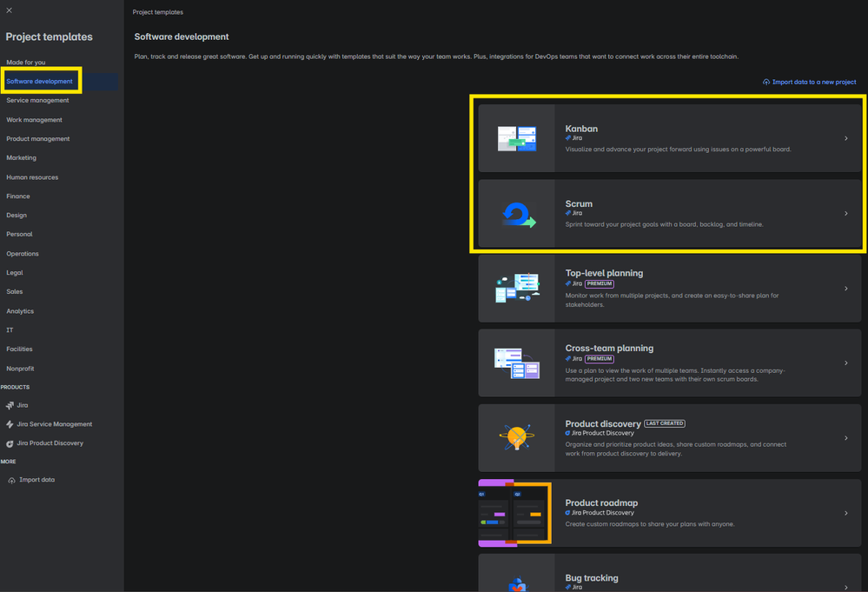Expand Product discovery with chevron

coord(846,438)
